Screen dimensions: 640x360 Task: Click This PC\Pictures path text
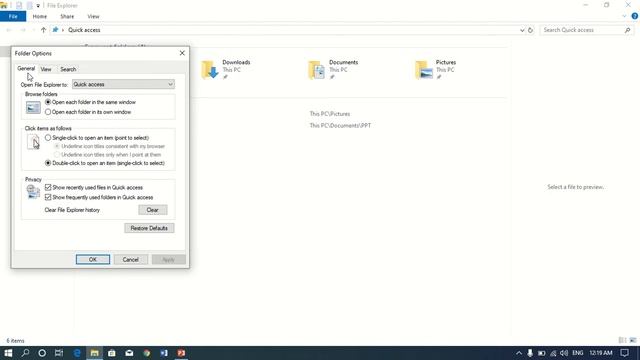point(330,114)
